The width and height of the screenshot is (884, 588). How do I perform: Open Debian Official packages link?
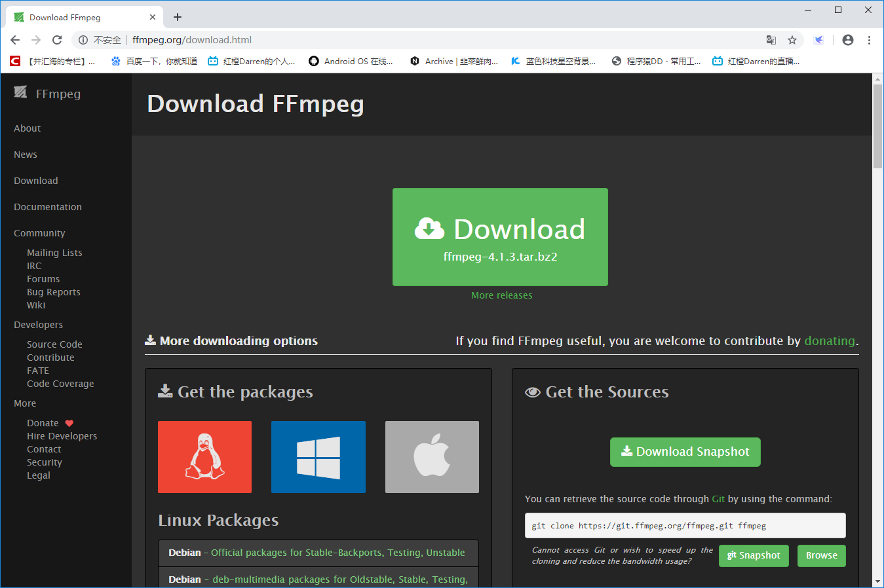click(337, 553)
